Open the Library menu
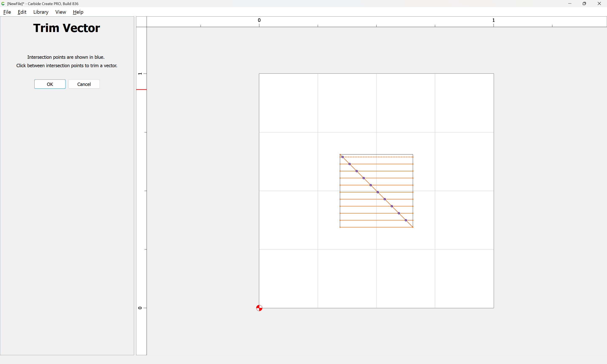This screenshot has height=364, width=607. pos(41,12)
